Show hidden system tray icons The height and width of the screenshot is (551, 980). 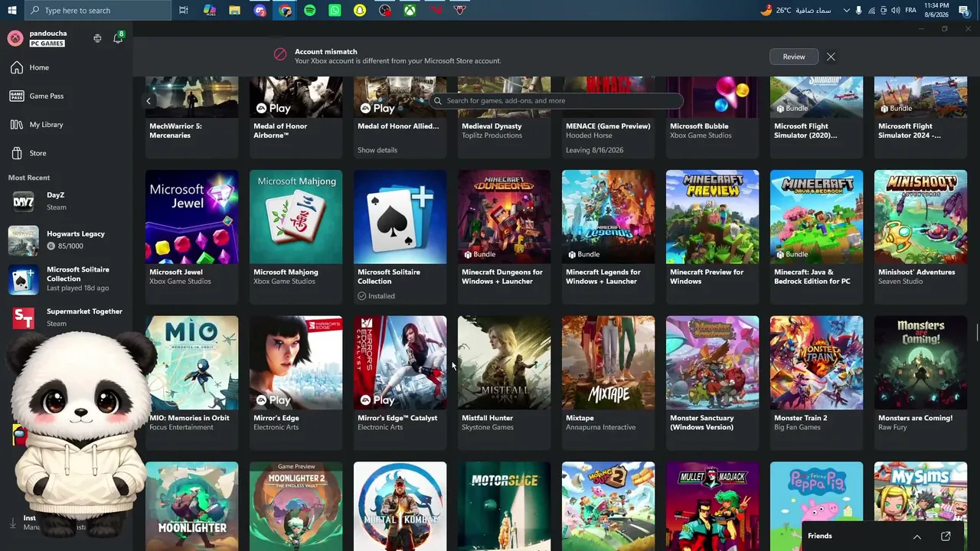(846, 10)
